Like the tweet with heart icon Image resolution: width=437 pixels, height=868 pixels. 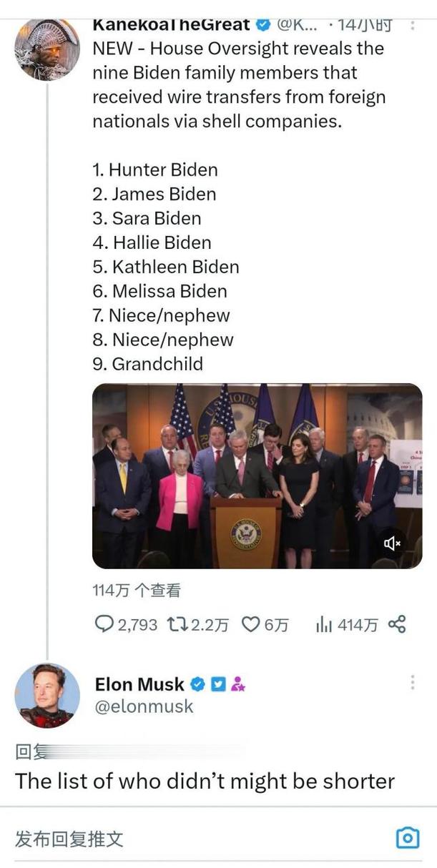tap(250, 624)
